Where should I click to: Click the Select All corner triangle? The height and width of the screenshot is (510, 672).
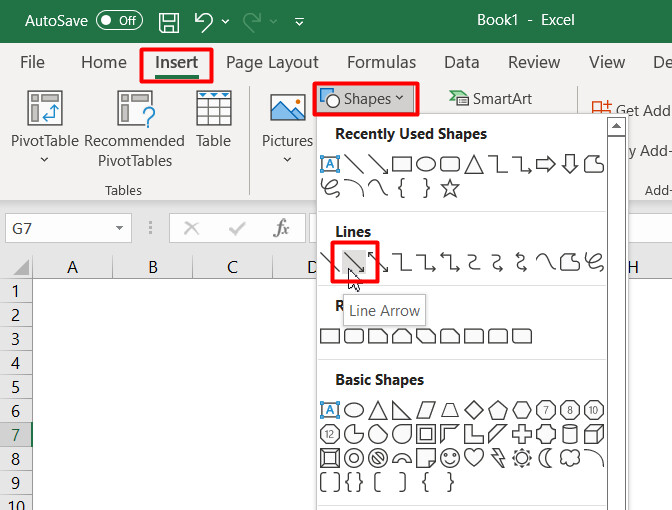(x=21, y=267)
